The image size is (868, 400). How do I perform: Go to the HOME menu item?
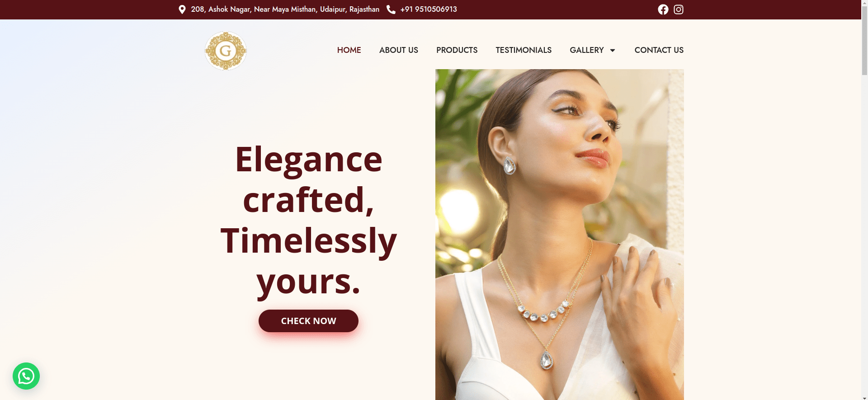349,50
